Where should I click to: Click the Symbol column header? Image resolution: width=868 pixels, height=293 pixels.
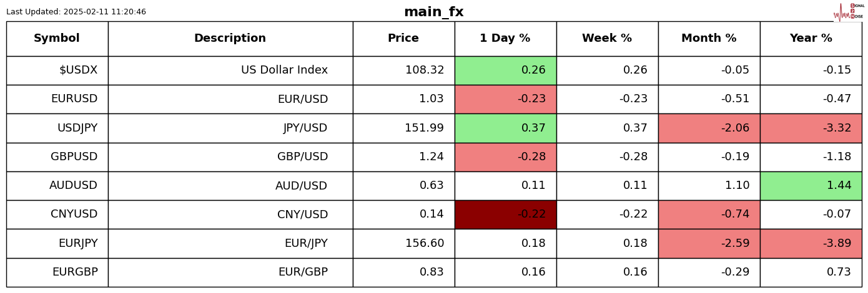click(57, 39)
